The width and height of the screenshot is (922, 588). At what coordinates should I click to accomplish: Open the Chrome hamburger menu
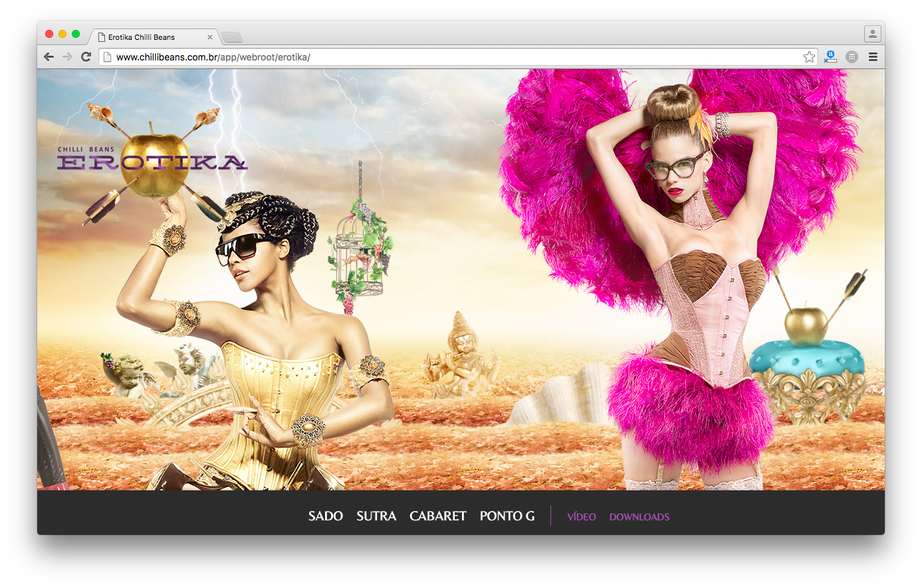[x=873, y=57]
